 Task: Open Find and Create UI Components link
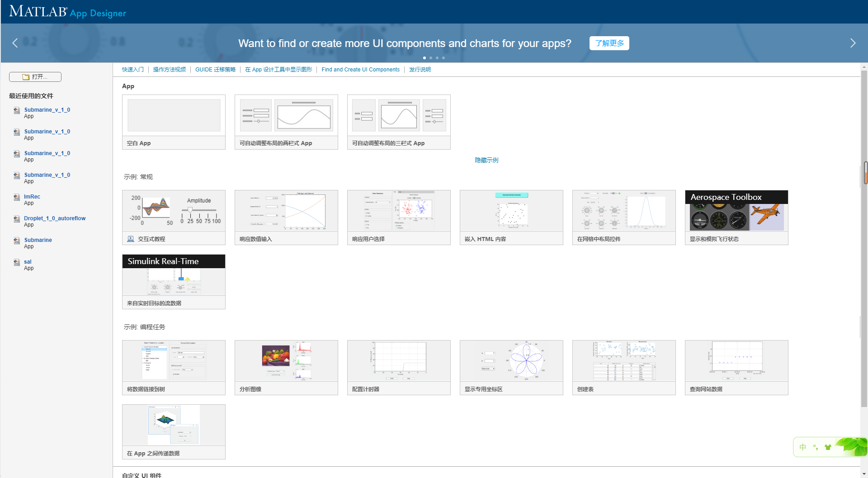point(361,70)
